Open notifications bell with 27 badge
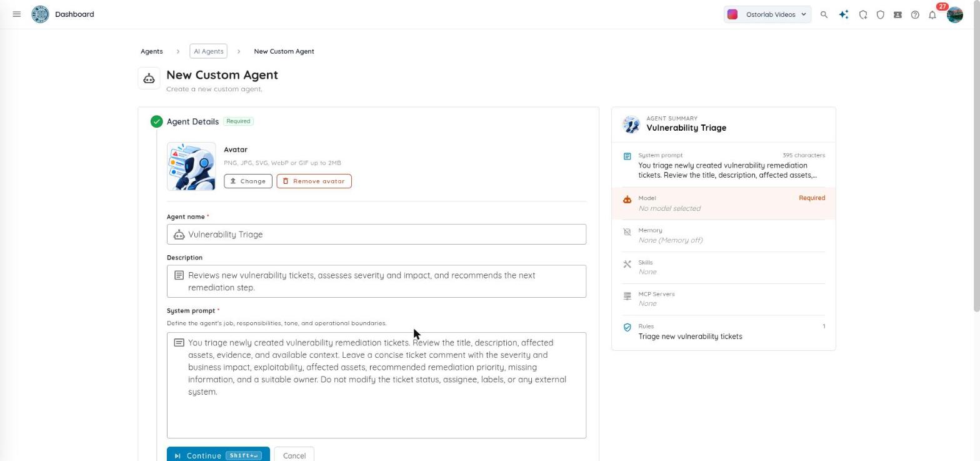 pos(932,14)
